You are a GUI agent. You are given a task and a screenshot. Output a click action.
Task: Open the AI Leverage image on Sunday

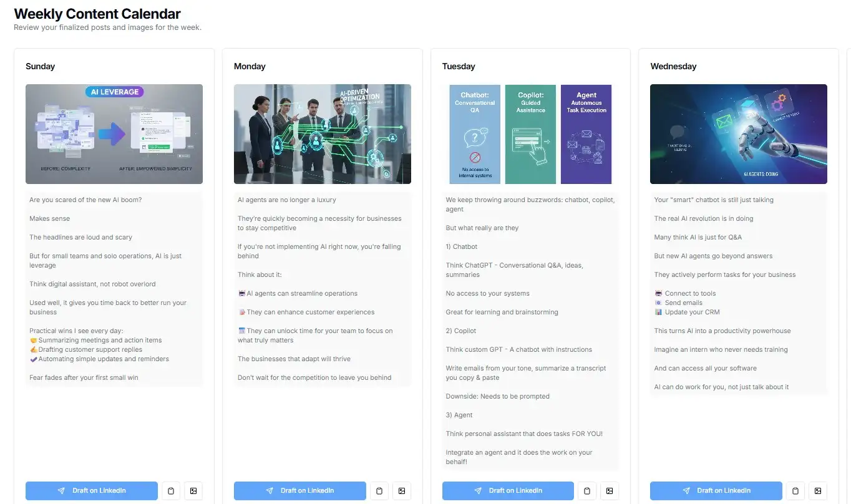point(114,134)
